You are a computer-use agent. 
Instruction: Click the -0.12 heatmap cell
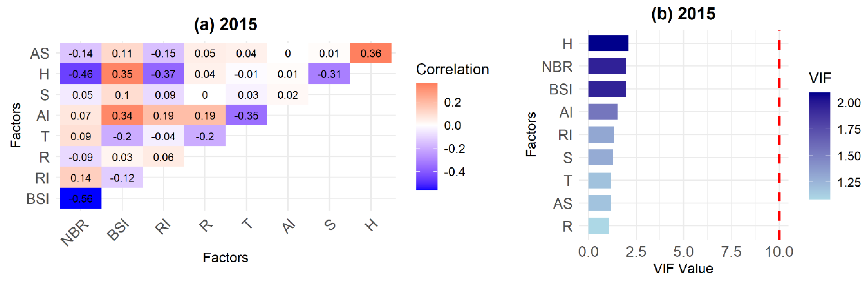pyautogui.click(x=122, y=178)
